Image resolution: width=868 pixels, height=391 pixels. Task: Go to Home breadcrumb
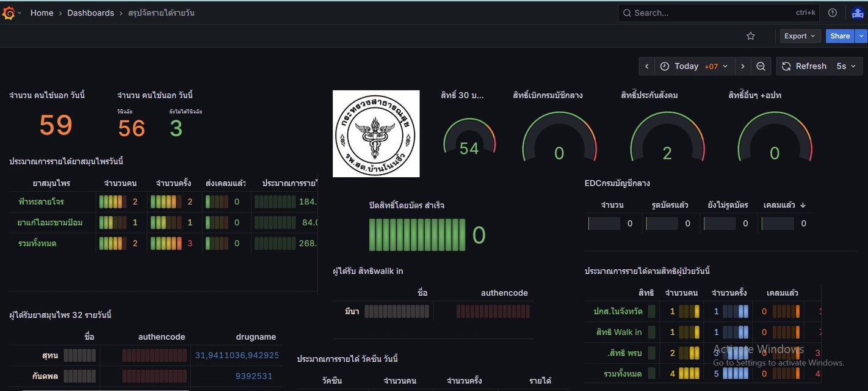(42, 13)
